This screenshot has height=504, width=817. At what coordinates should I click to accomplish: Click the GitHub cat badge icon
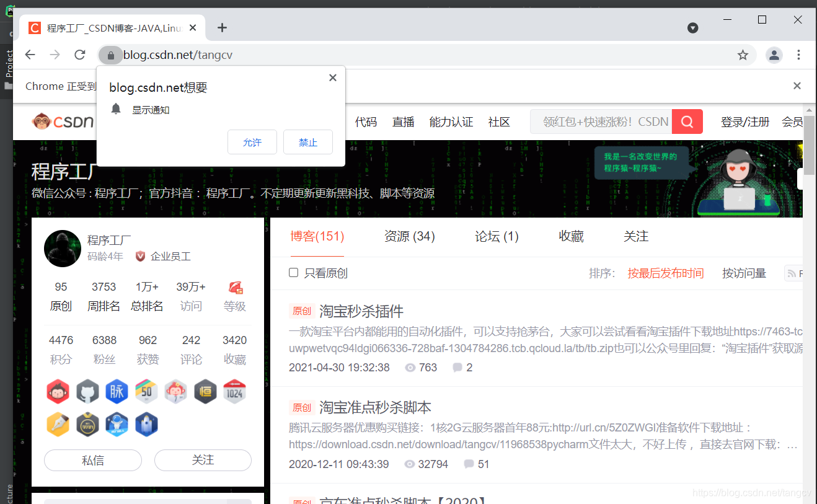(87, 392)
